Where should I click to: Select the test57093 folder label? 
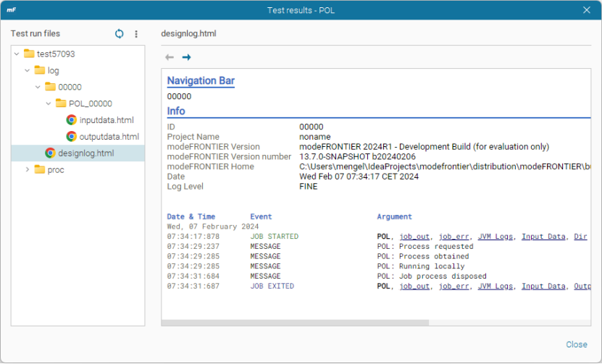tap(56, 54)
